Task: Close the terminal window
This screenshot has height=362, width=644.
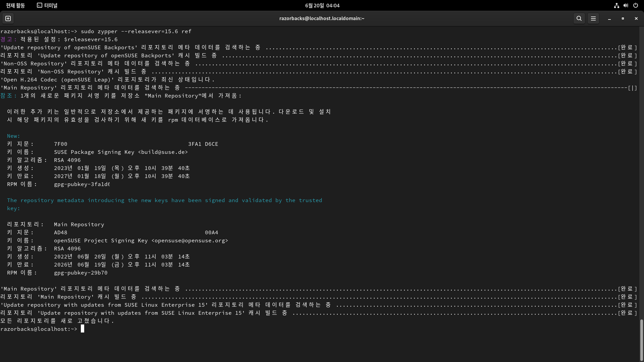Action: [636, 18]
